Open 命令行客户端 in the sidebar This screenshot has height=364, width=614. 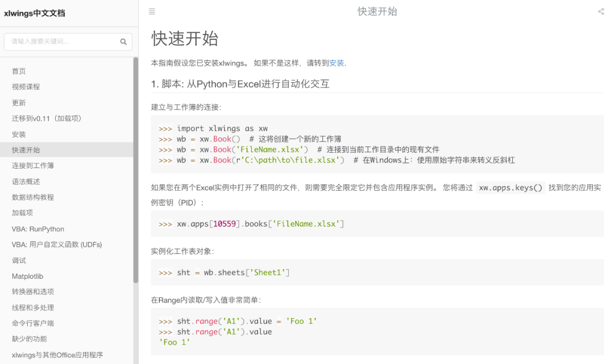[33, 323]
